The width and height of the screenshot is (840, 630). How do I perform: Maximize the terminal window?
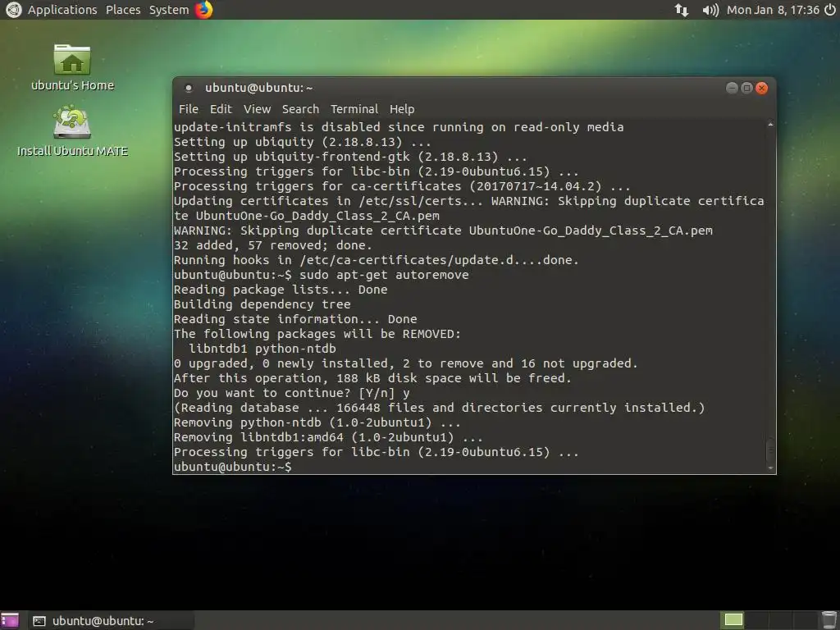pyautogui.click(x=746, y=88)
